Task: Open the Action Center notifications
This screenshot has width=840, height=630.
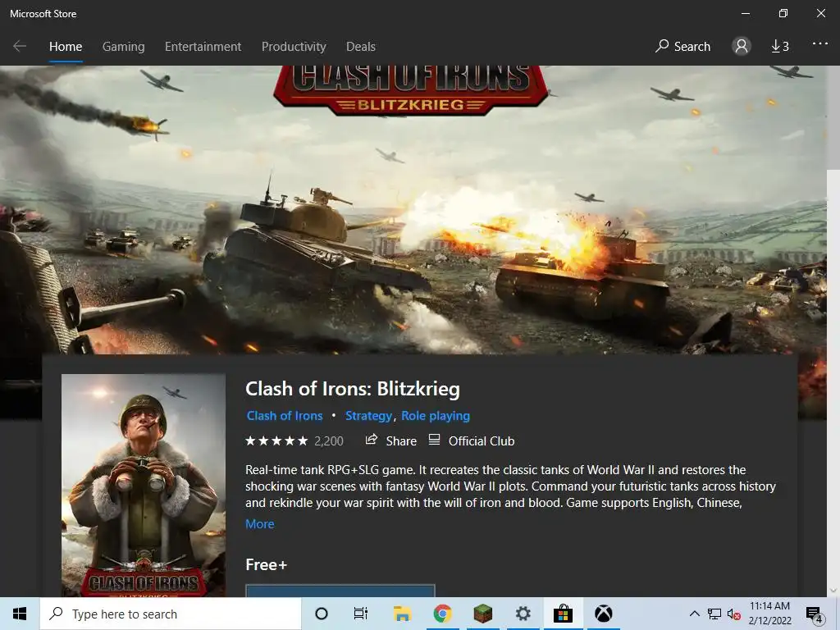Action: (814, 614)
